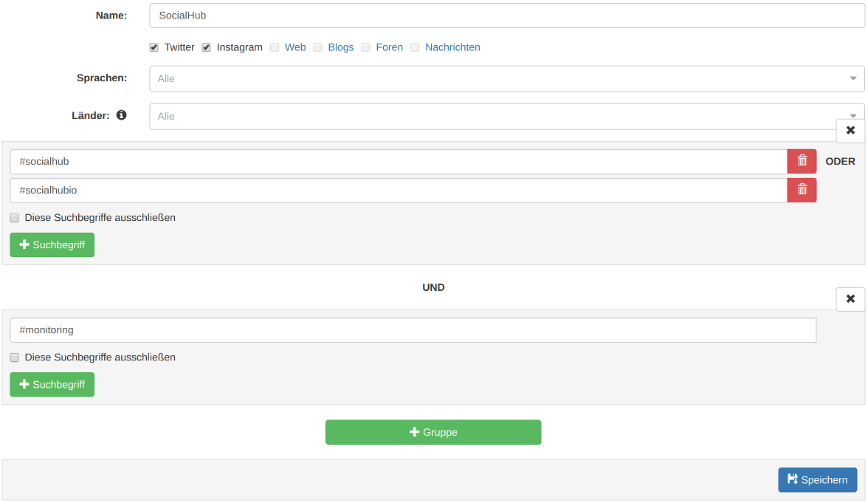Exclude search terms in the first group

(x=15, y=218)
